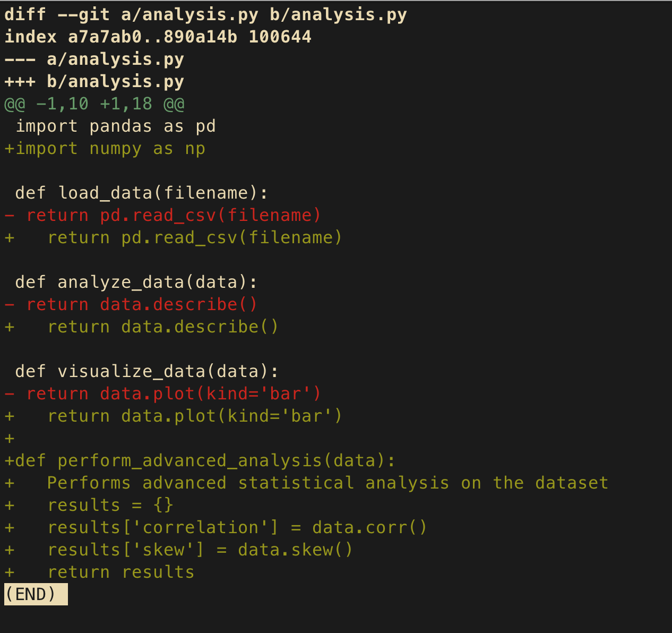This screenshot has height=633, width=672.
Task: Click the added green read_csv return line
Action: click(x=174, y=237)
